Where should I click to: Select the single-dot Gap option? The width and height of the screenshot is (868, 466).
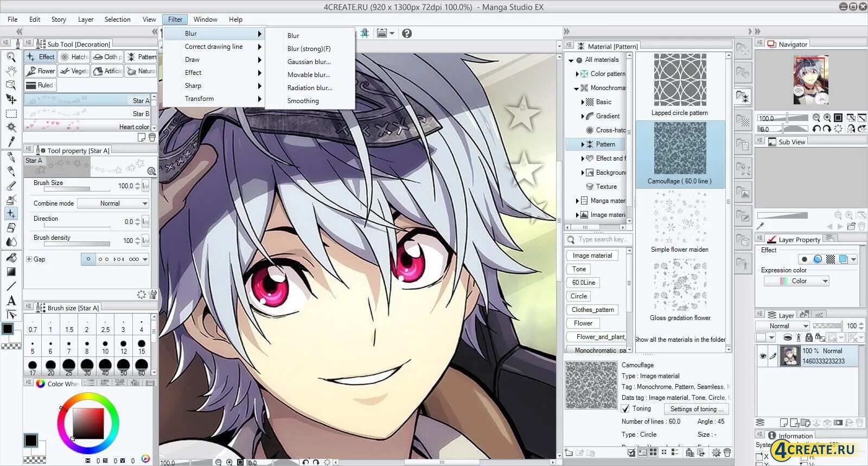click(88, 259)
